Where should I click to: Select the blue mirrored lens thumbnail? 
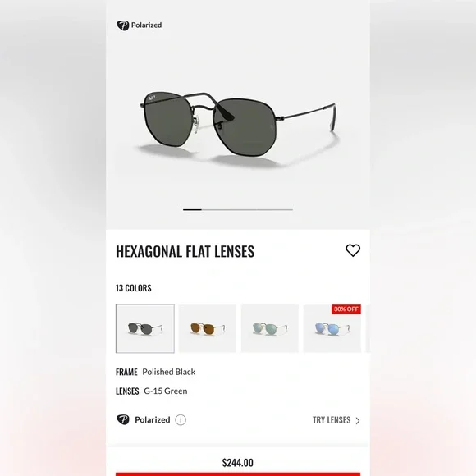click(332, 328)
